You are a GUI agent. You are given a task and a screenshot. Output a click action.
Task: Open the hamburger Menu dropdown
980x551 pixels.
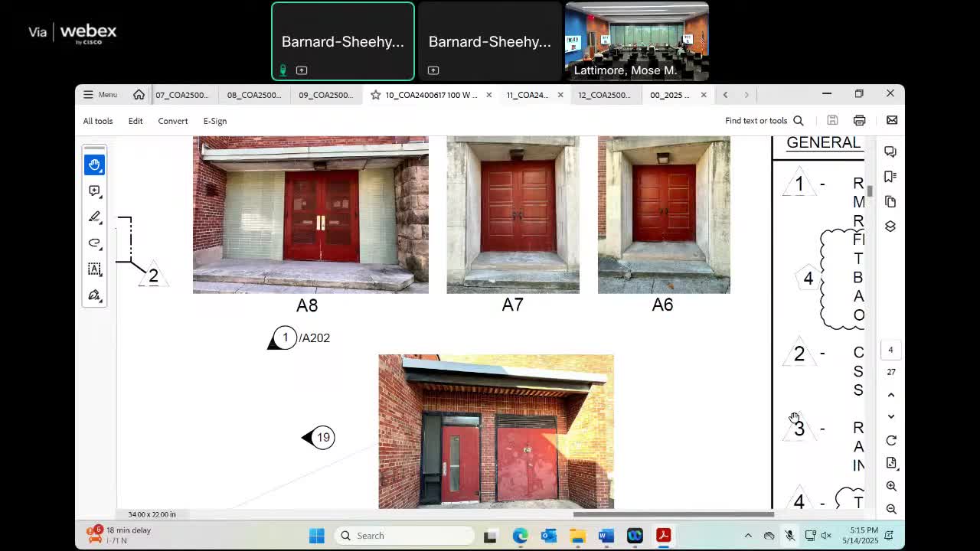[x=100, y=95]
